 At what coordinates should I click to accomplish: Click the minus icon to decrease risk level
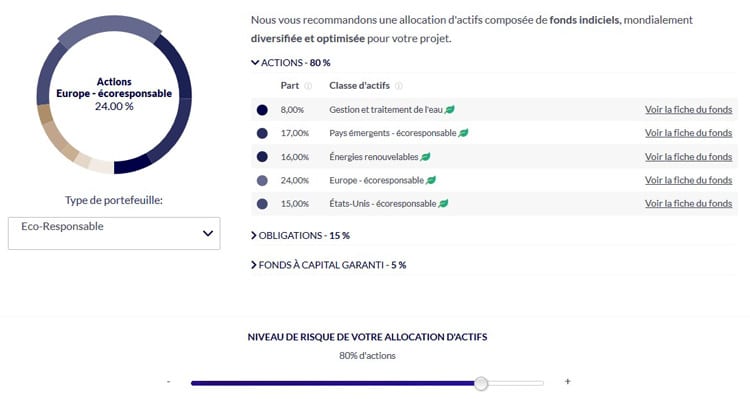click(169, 381)
